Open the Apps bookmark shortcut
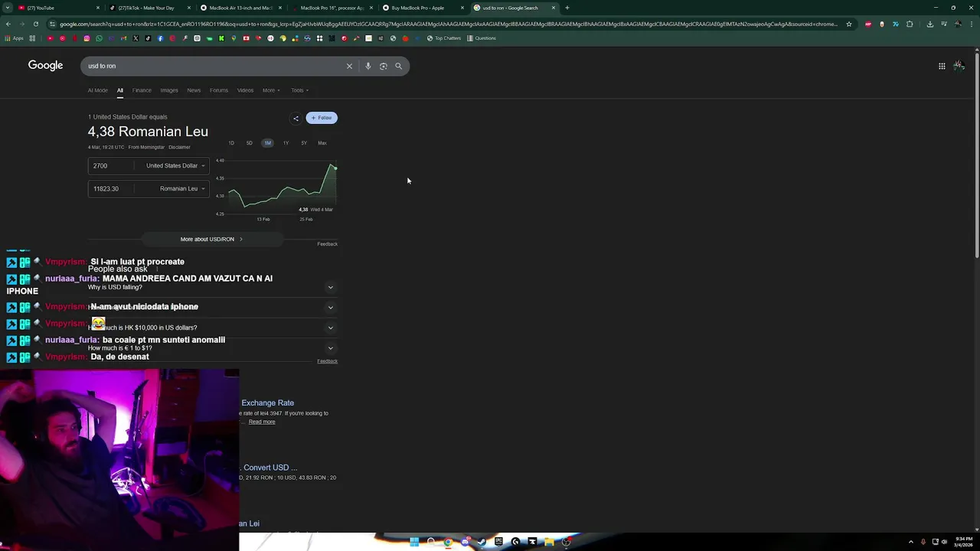Viewport: 980px width, 551px height. coord(15,38)
